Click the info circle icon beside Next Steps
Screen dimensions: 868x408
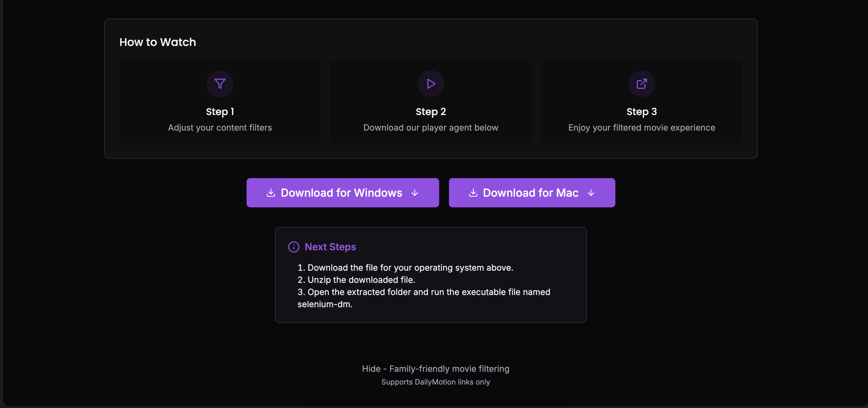293,247
